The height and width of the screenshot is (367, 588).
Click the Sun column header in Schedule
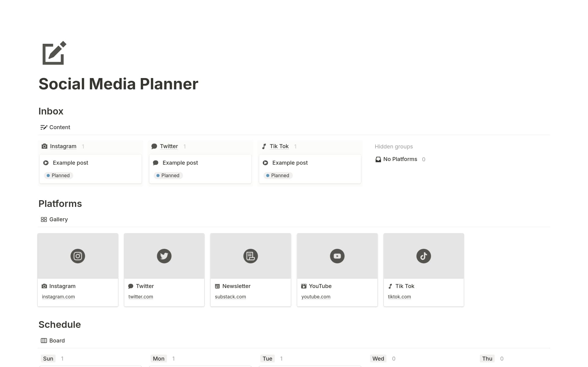[x=48, y=358]
